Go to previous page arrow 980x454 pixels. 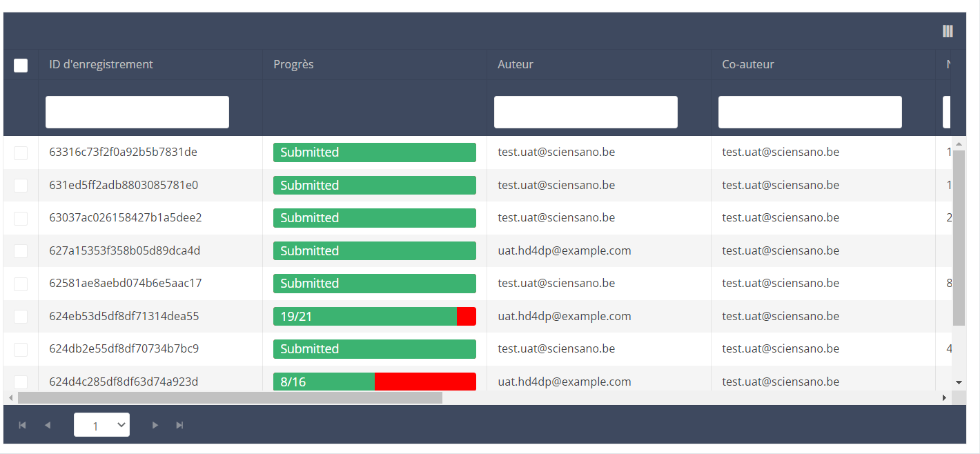[48, 425]
